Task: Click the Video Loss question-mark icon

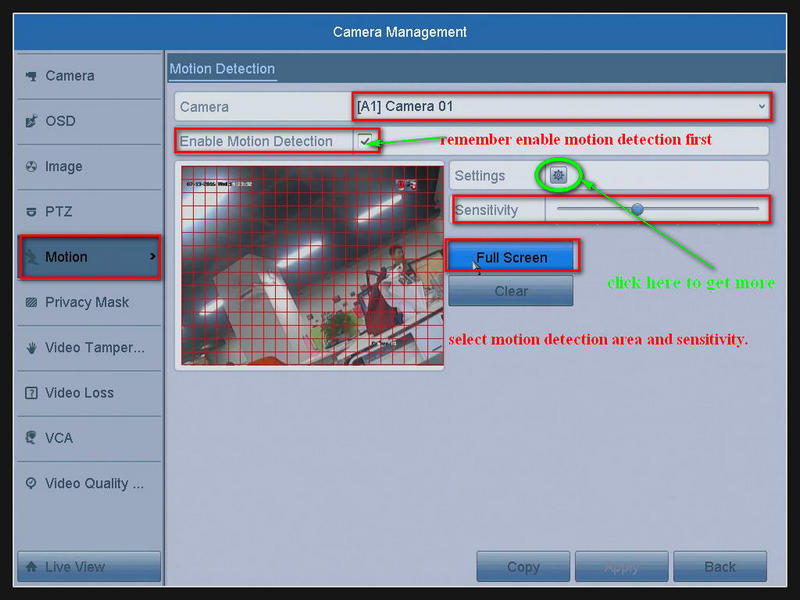Action: point(32,393)
